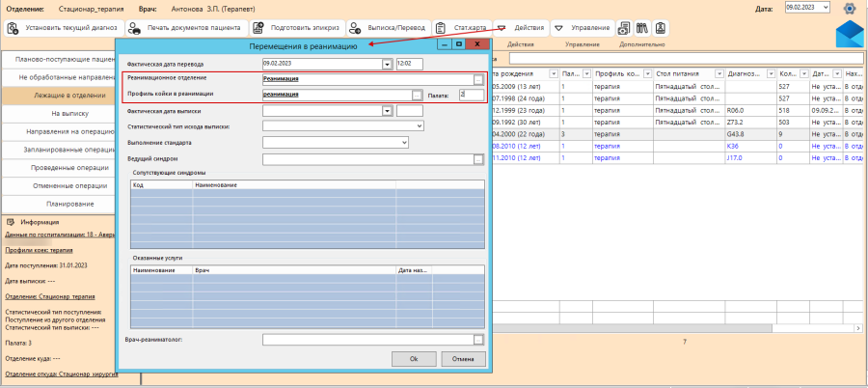Open filter dropdown for Палата column

tap(585, 73)
